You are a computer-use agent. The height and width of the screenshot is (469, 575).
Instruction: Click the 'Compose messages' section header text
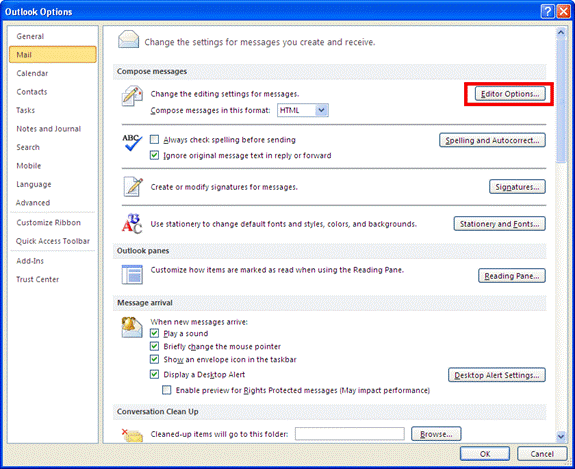(152, 72)
